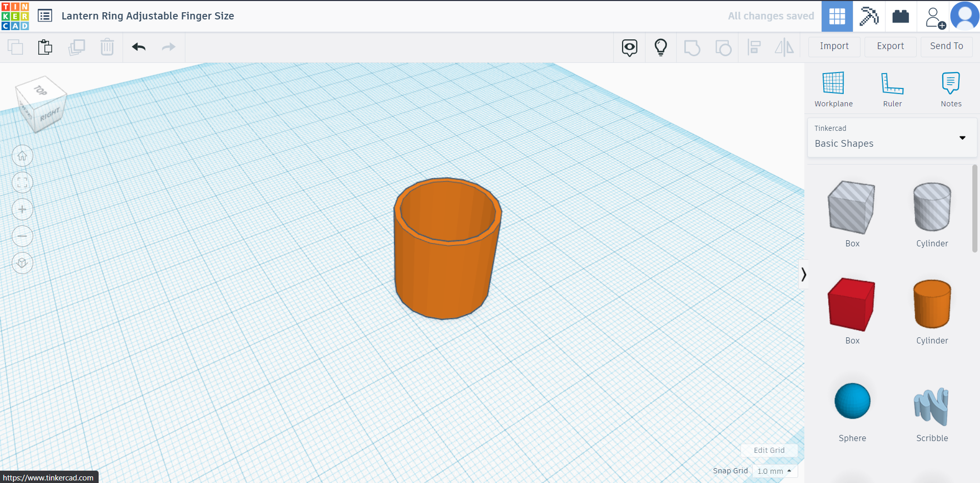Click the shapes panel scrollbar
This screenshot has height=483, width=980.
click(974, 209)
